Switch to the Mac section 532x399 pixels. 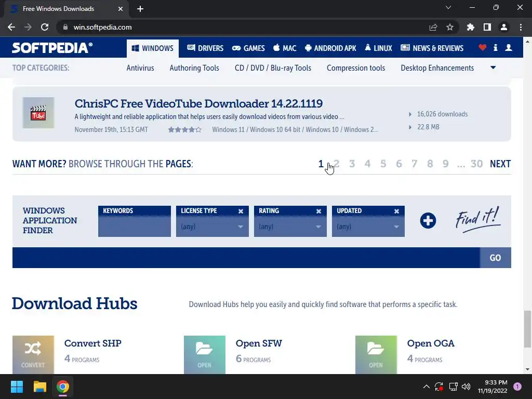point(285,48)
